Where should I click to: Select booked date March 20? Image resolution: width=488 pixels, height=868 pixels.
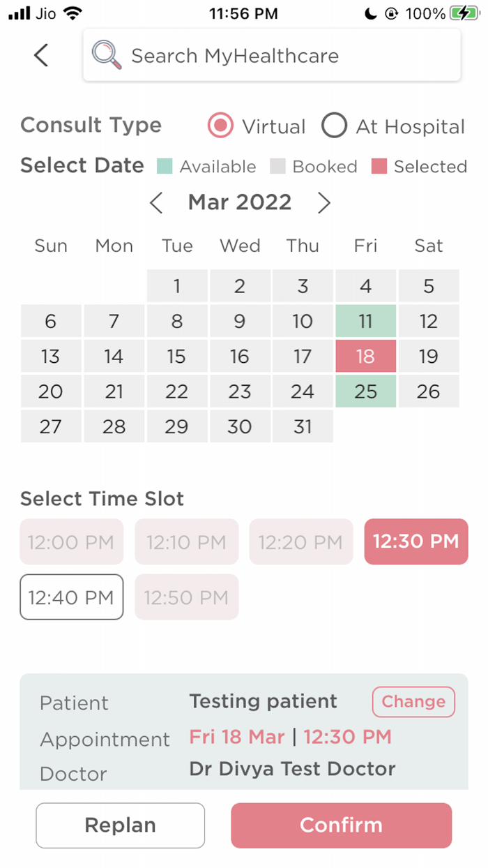[x=51, y=391]
